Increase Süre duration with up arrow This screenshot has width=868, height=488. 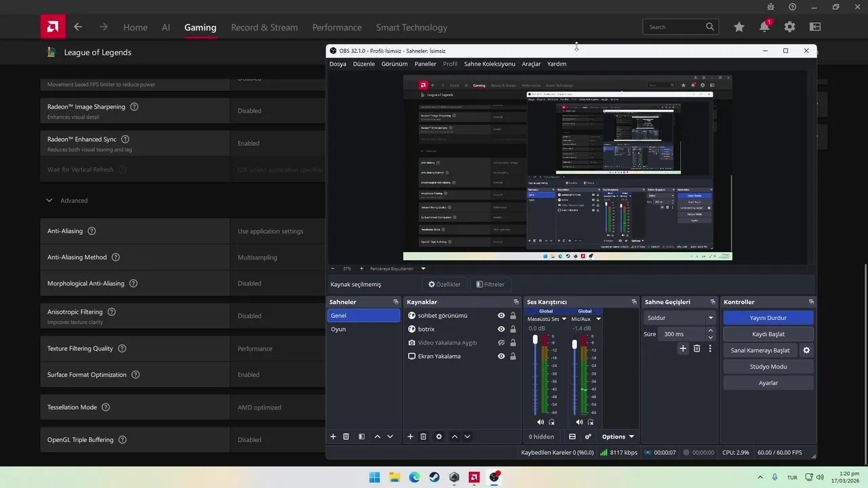pyautogui.click(x=711, y=331)
